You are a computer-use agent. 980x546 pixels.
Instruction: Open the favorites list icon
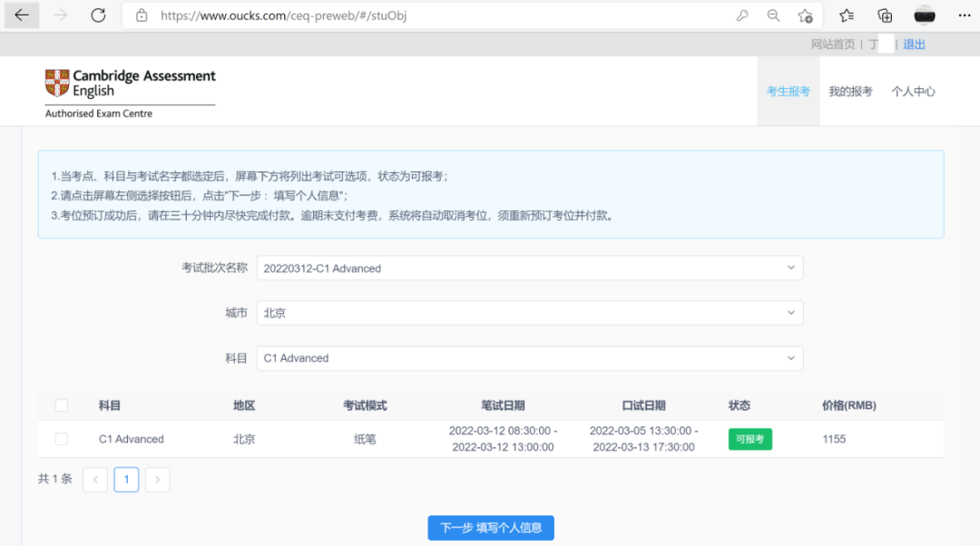tap(847, 15)
